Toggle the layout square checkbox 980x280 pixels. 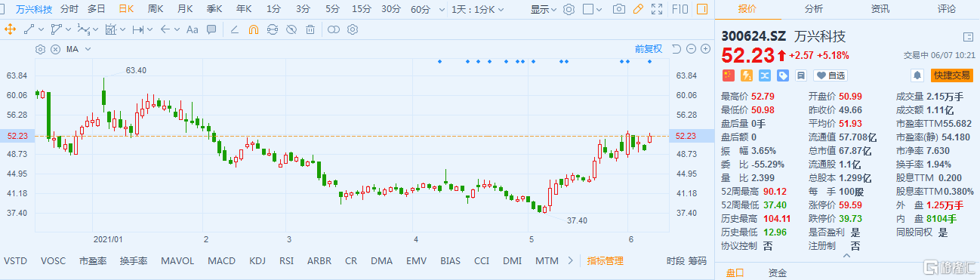point(589,9)
